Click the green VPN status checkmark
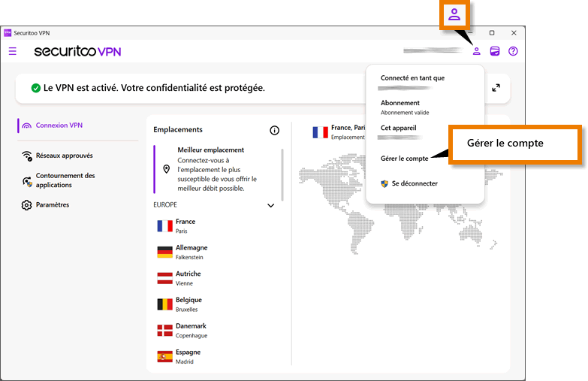The height and width of the screenshot is (381, 588). click(x=35, y=88)
